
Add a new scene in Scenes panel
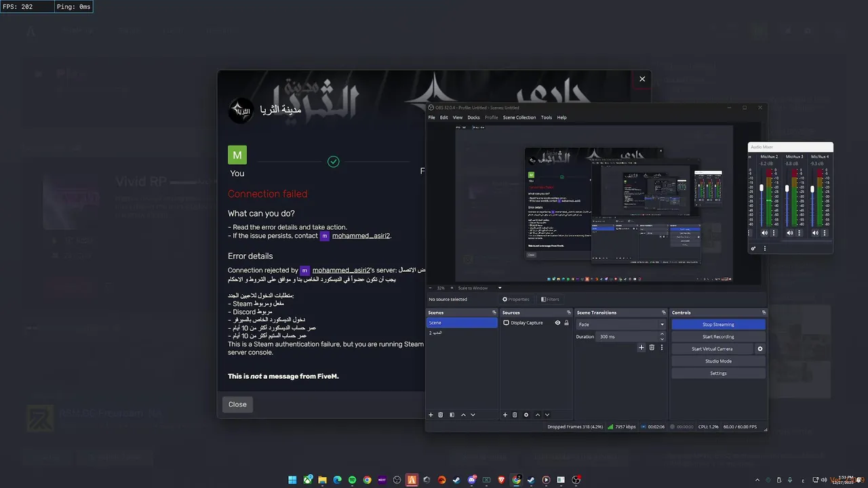[431, 415]
